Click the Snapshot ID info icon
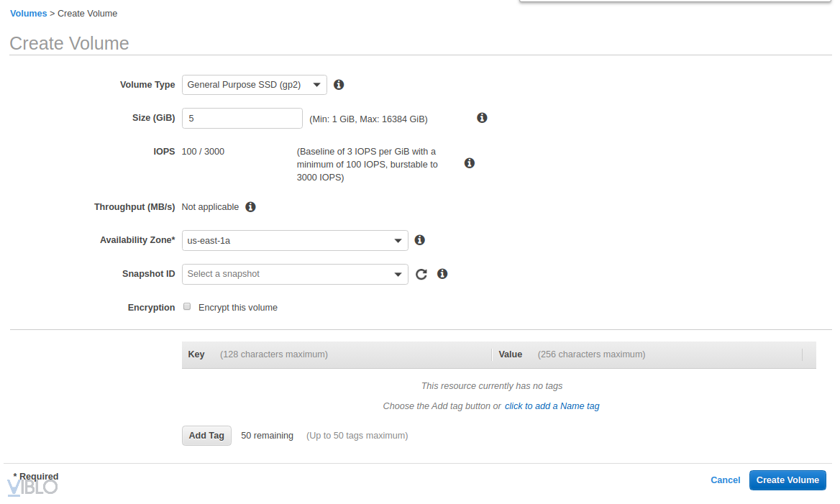The height and width of the screenshot is (504, 840). pyautogui.click(x=442, y=274)
